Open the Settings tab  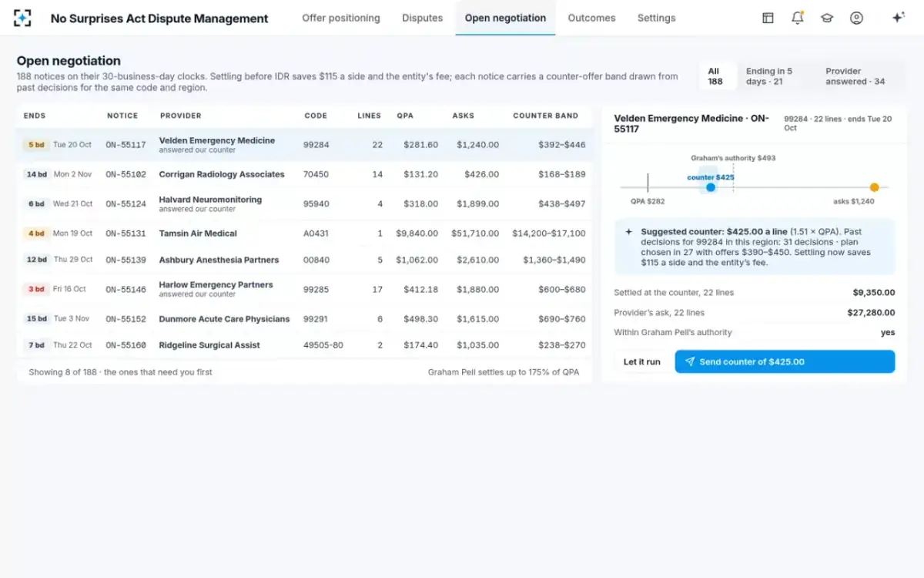click(x=656, y=18)
